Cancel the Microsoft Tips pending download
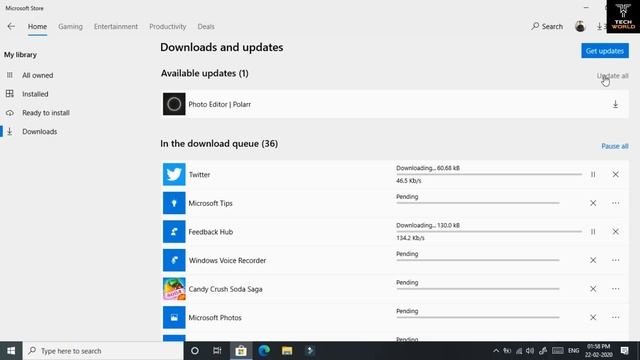The height and width of the screenshot is (360, 640). (x=593, y=203)
